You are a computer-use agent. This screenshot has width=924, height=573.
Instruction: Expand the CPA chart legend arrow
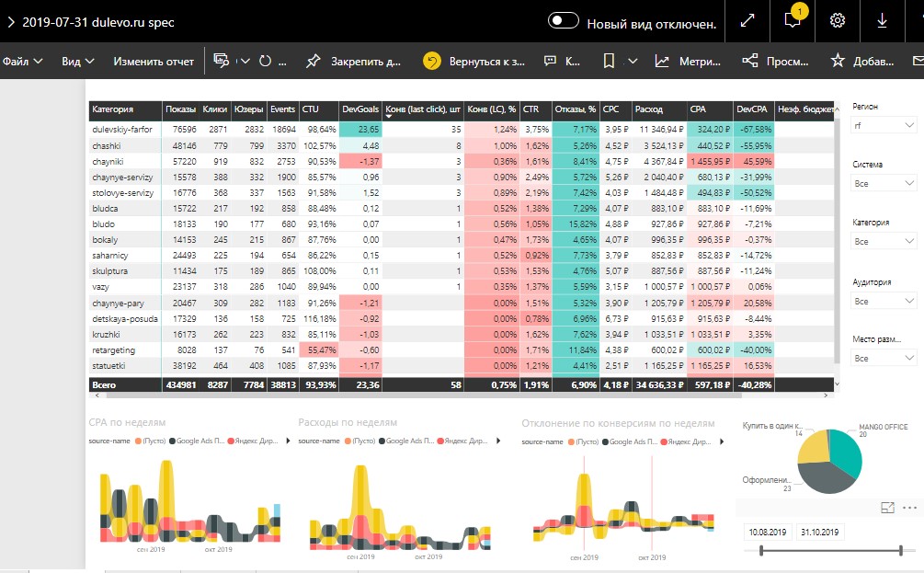288,441
